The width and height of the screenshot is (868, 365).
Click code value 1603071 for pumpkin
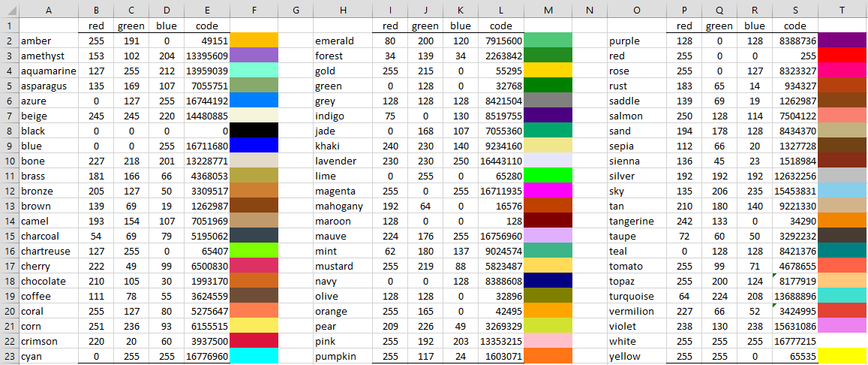click(501, 356)
